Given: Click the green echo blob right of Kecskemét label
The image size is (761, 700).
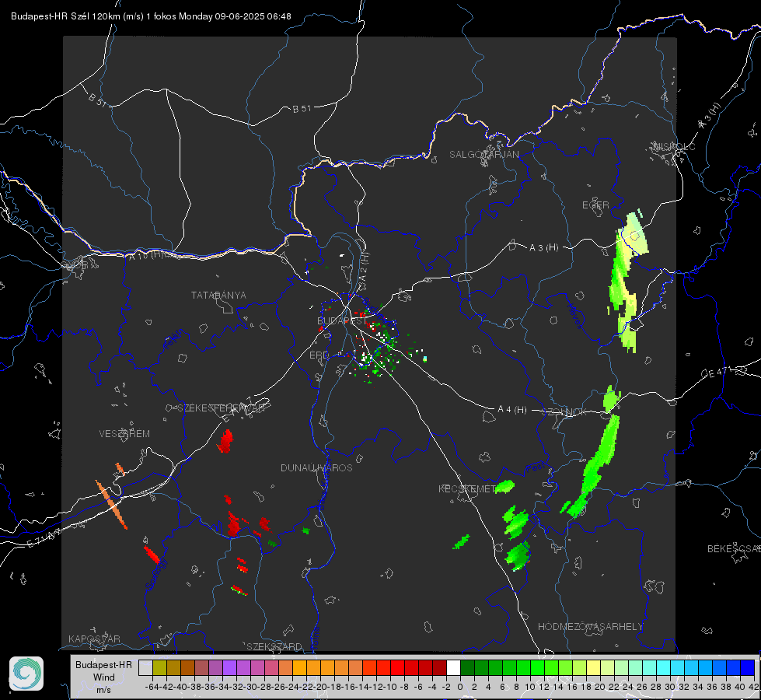Looking at the screenshot, I should tap(504, 486).
